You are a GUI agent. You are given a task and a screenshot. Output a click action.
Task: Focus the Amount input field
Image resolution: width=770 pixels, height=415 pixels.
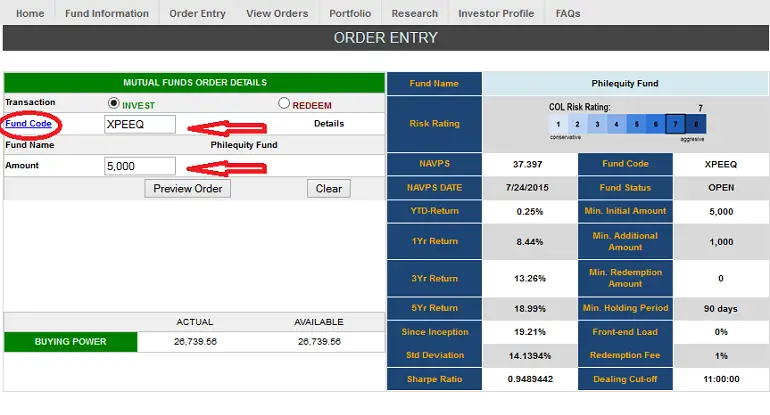coord(140,166)
